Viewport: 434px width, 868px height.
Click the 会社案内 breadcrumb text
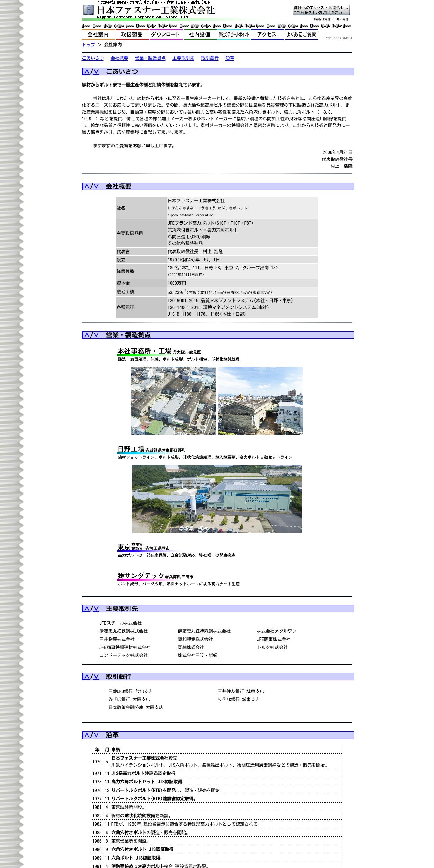tap(113, 45)
